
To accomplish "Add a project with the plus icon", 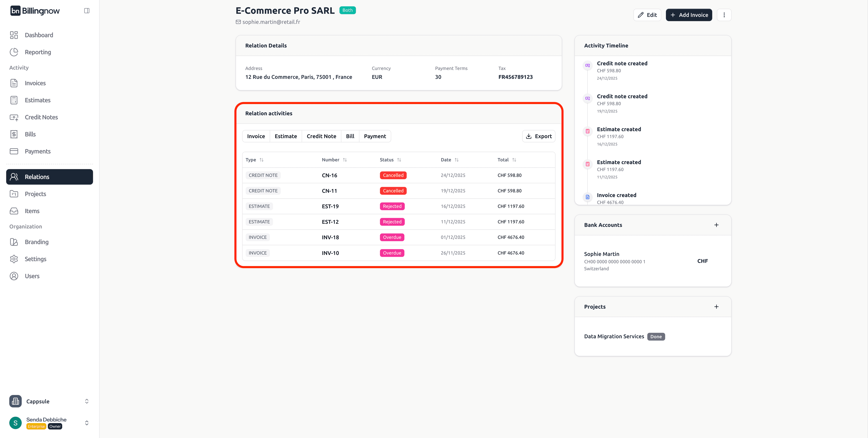I will [x=716, y=307].
